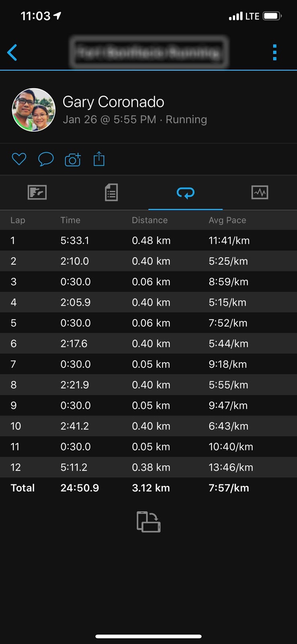The height and width of the screenshot is (644, 297).
Task: Tap the back arrow to return
Action: [12, 52]
